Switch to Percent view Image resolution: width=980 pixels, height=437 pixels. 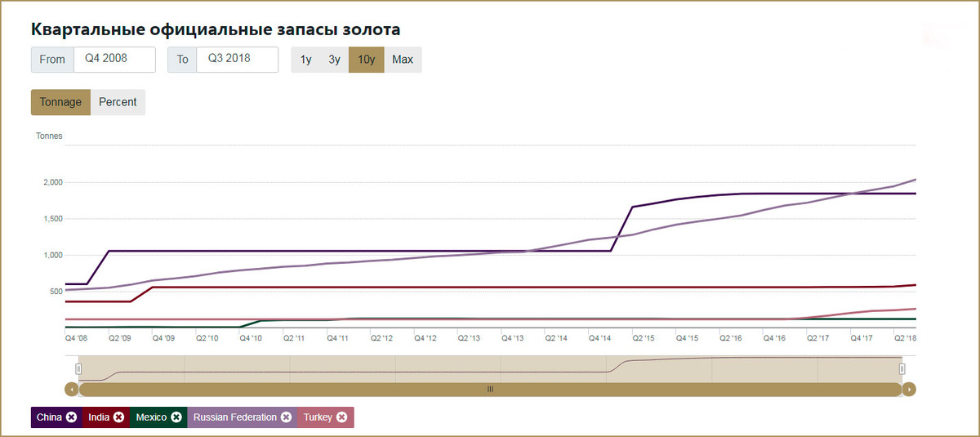[118, 102]
